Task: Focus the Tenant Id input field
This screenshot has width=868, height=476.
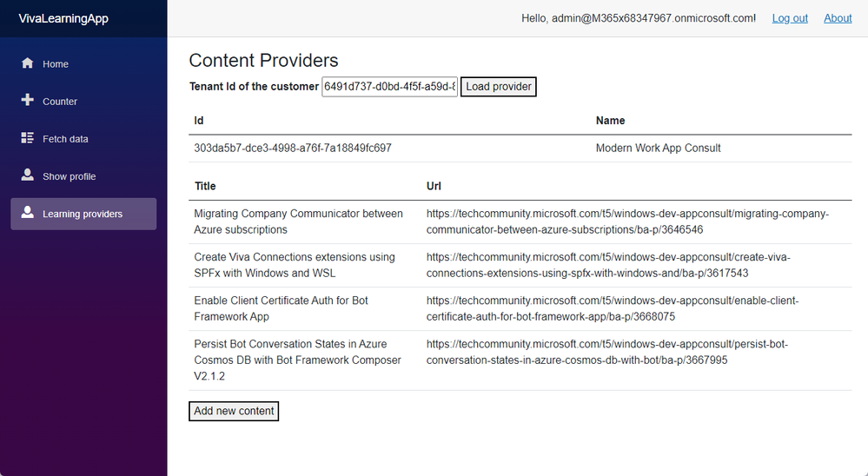Action: pos(390,86)
